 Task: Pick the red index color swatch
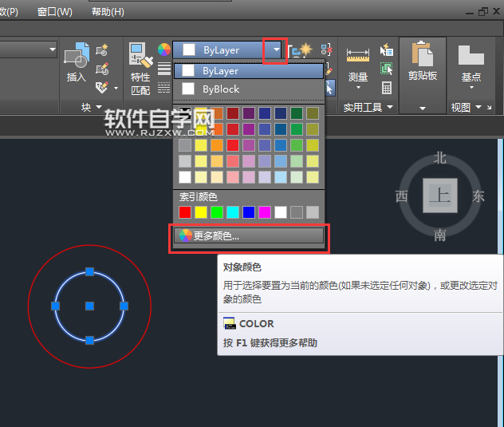[185, 212]
